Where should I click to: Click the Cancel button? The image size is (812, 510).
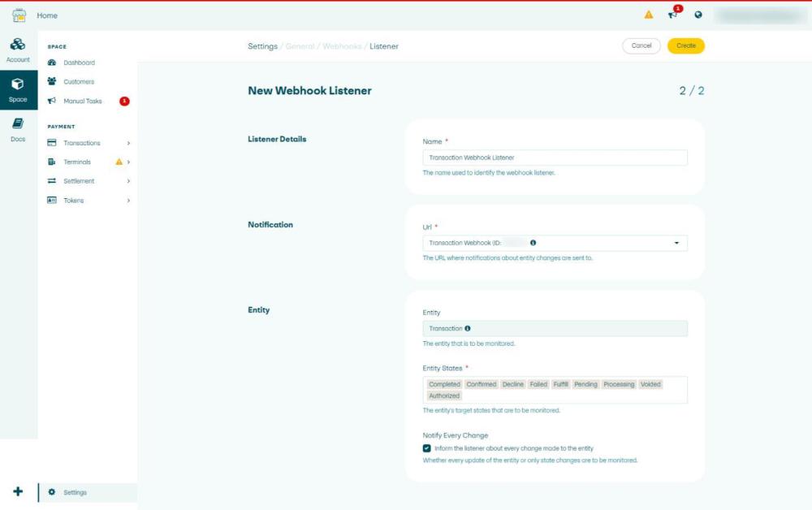641,45
